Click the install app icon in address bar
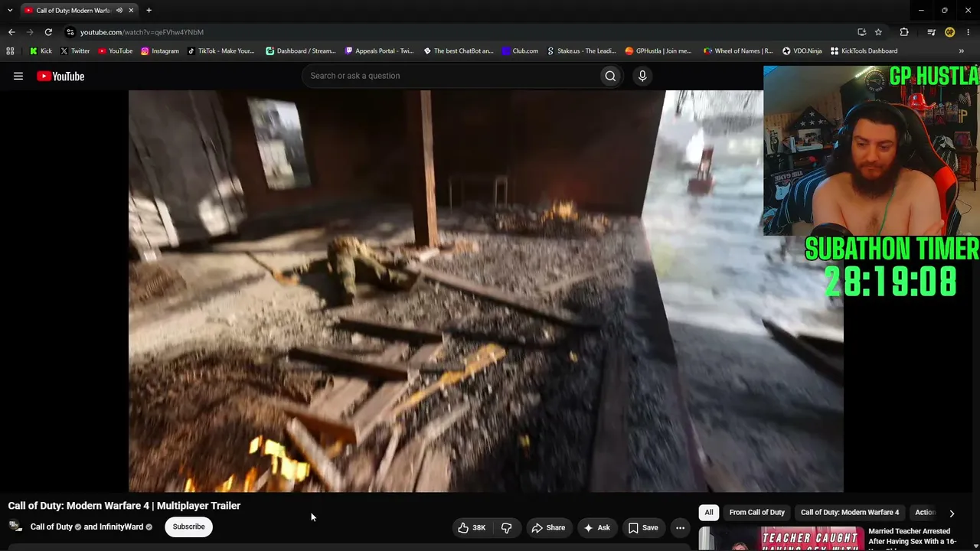This screenshot has height=551, width=980. pos(861,32)
